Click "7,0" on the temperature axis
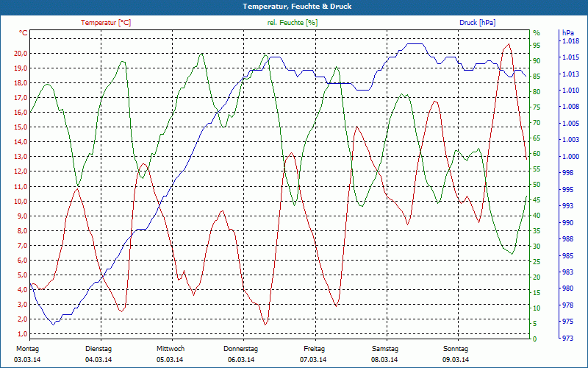This screenshot has width=588, height=368. 23,246
